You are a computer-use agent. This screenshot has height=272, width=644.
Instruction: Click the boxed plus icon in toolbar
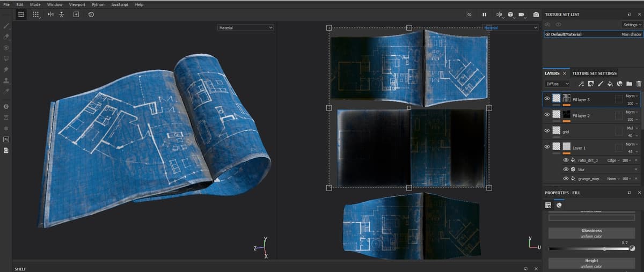76,14
